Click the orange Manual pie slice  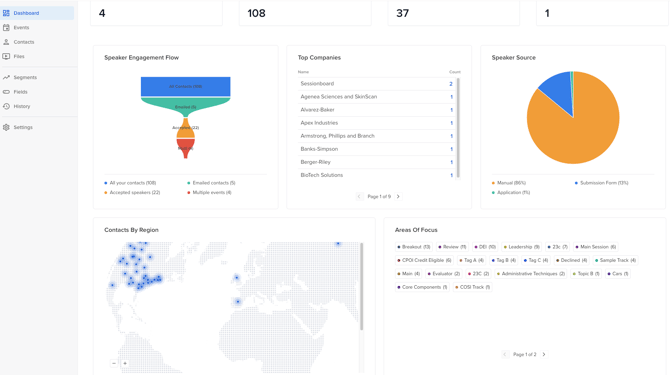point(577,128)
